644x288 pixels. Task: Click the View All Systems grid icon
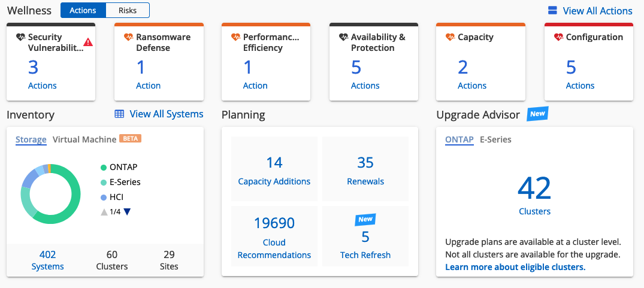tap(120, 114)
